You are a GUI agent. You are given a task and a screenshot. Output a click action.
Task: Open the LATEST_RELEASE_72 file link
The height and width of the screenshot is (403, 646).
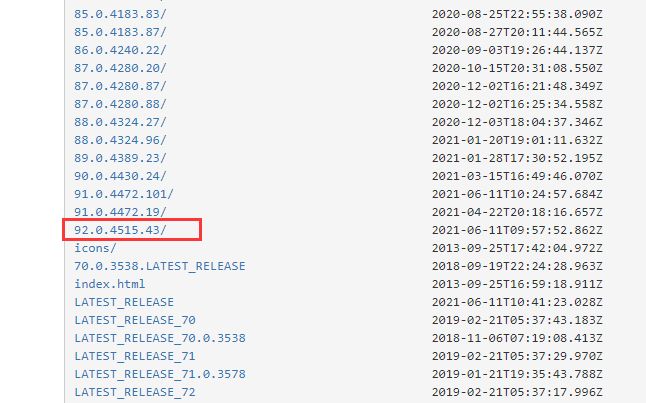pyautogui.click(x=135, y=392)
